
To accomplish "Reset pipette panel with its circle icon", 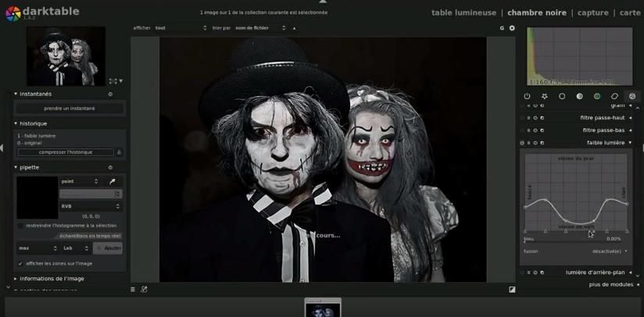I will (x=110, y=167).
